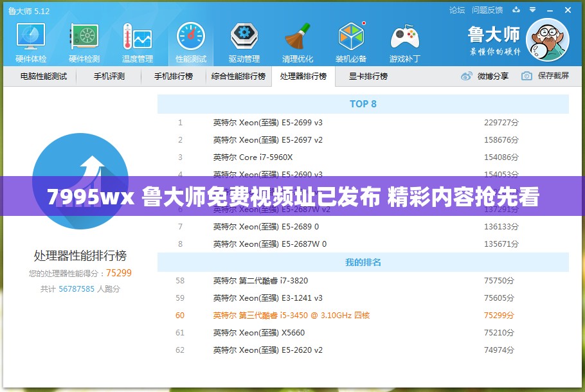
Task: Click score 135671分
Action: pyautogui.click(x=501, y=244)
